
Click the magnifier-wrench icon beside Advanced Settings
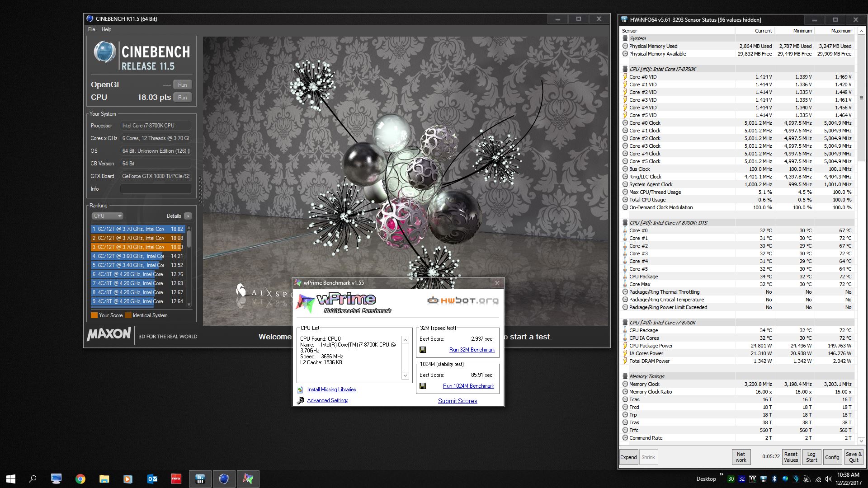[300, 400]
